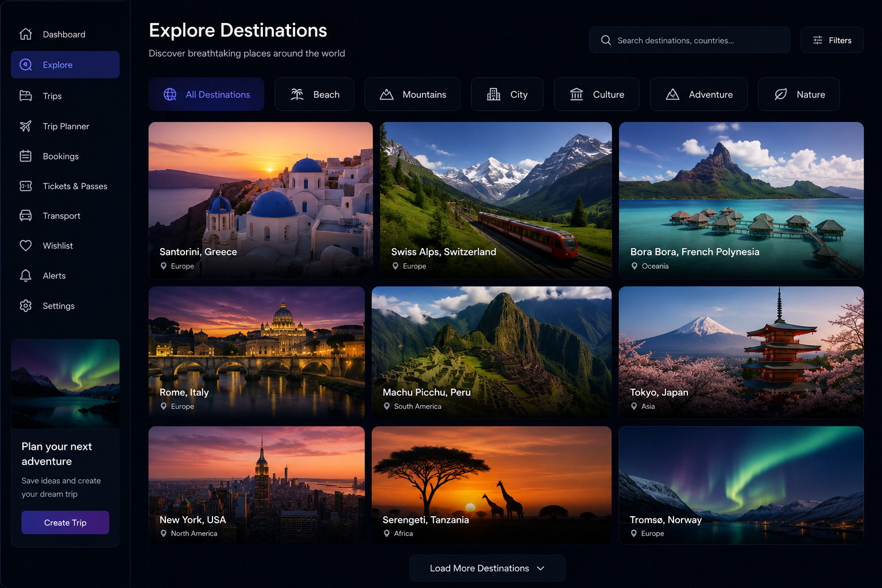Open Trips in the sidebar menu
The width and height of the screenshot is (882, 588).
click(x=65, y=96)
